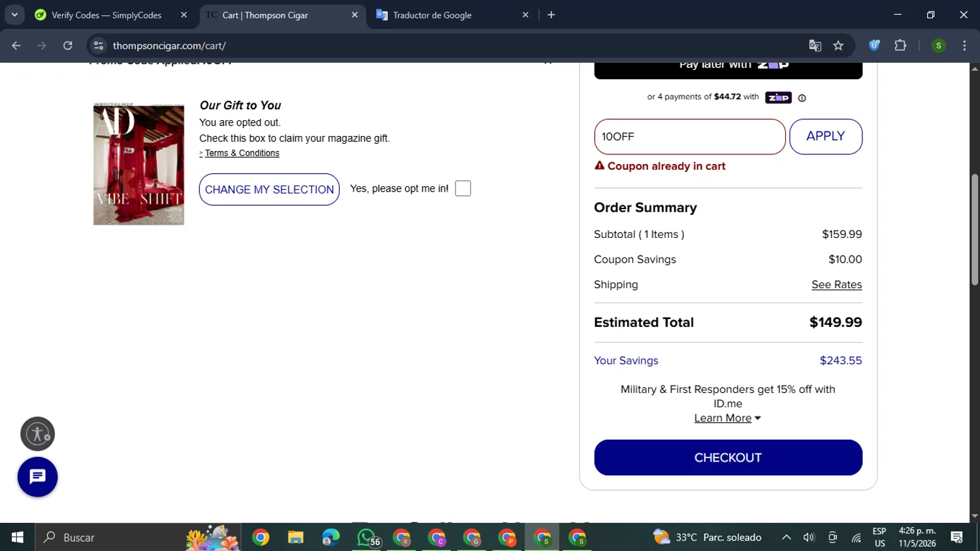
Task: Open the tab search dropdown arrow
Action: pos(14,14)
